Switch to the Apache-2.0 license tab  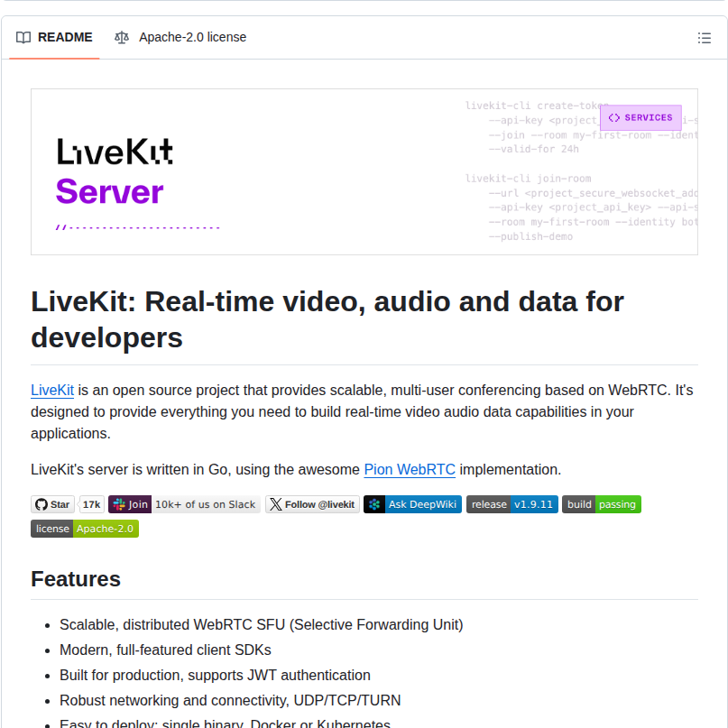click(184, 37)
